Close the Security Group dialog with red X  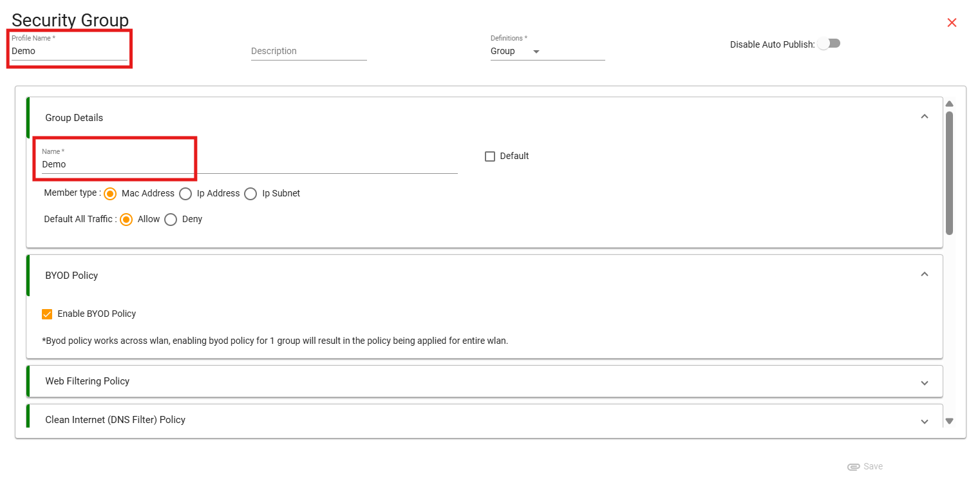click(952, 23)
